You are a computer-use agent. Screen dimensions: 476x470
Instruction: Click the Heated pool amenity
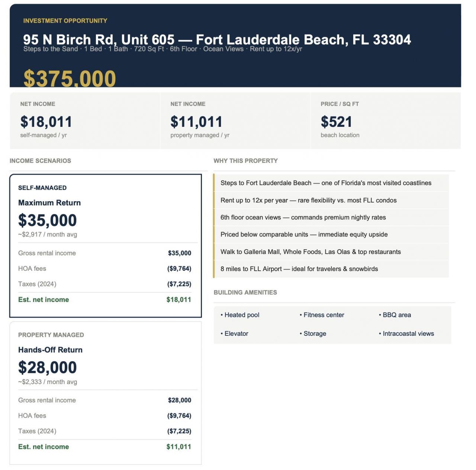[242, 315]
